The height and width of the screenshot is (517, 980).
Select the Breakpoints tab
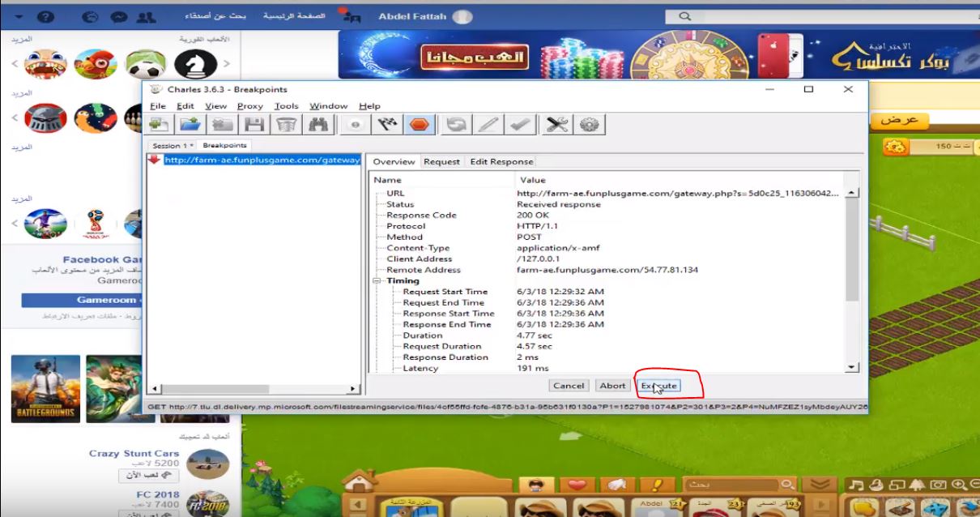coord(224,145)
